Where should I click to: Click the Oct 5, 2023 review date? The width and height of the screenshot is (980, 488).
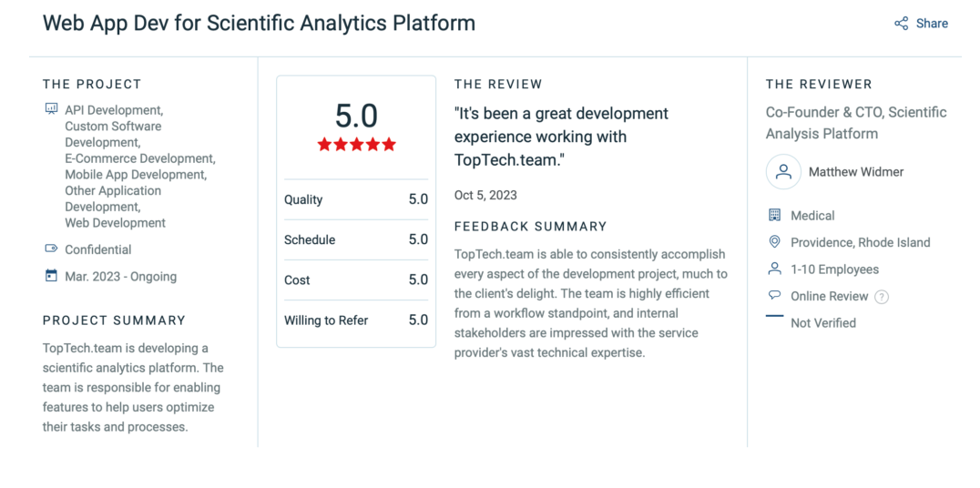[485, 195]
